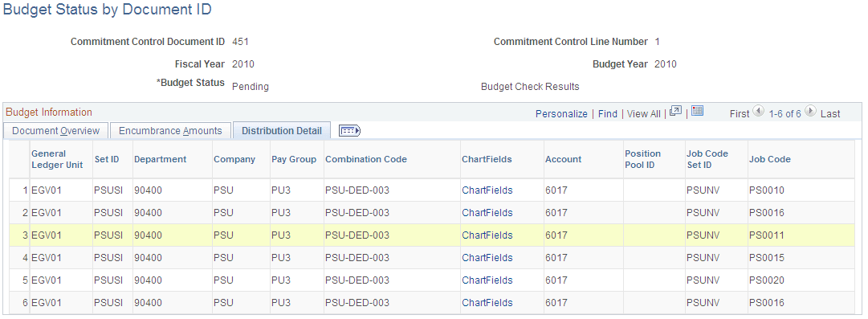Click Set ID PSUSI in row 5

108,280
